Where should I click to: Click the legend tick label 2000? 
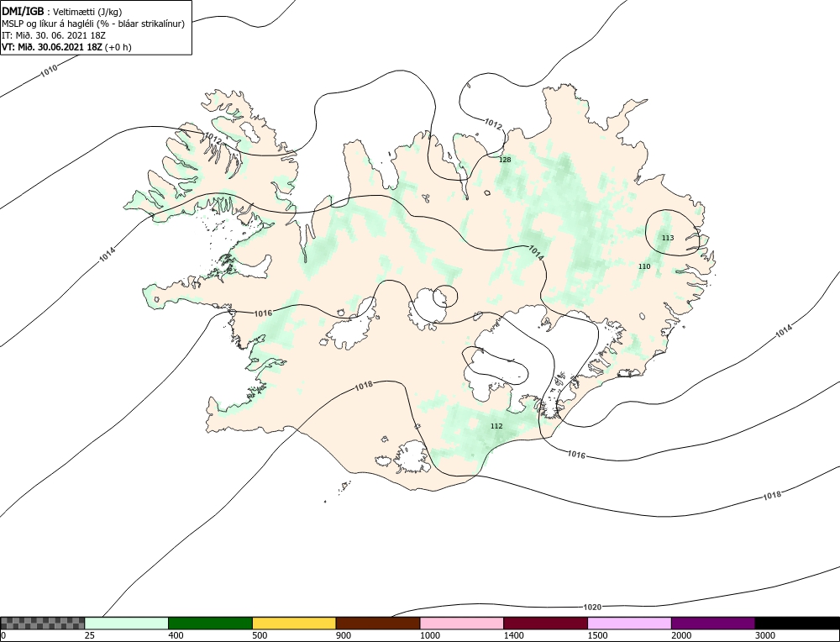click(x=681, y=635)
